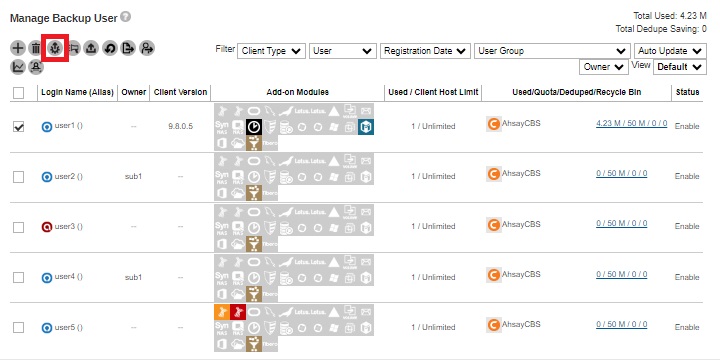This screenshot has width=720, height=360.
Task: Open user3 () login name link
Action: pos(68,226)
